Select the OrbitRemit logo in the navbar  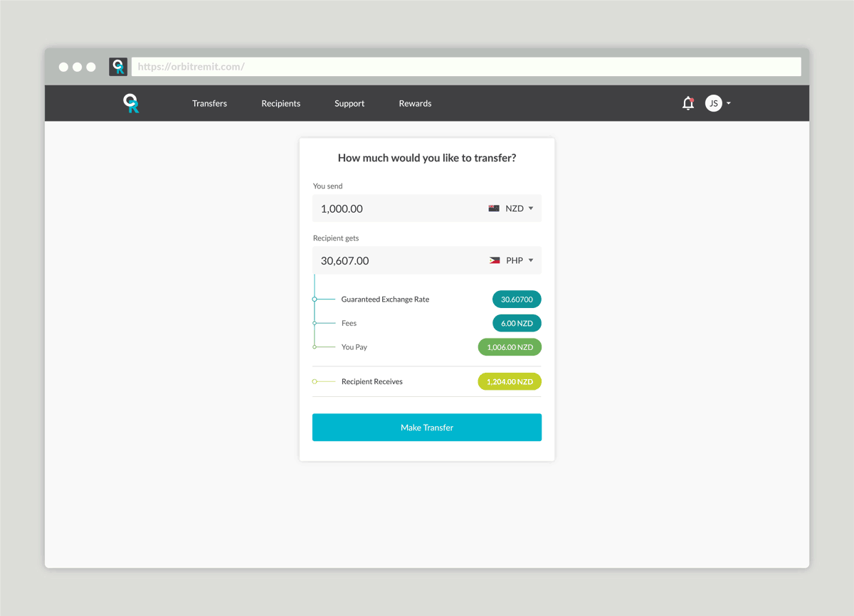tap(131, 103)
